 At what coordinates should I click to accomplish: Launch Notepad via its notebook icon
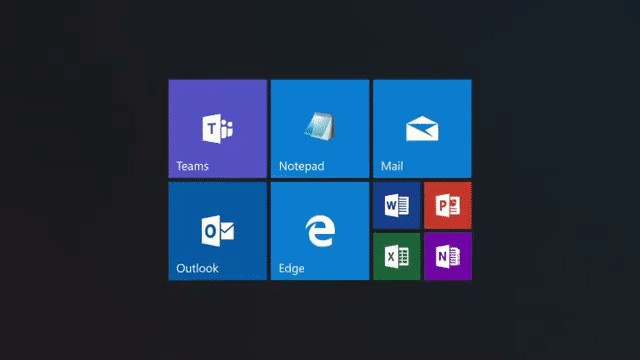tap(320, 126)
